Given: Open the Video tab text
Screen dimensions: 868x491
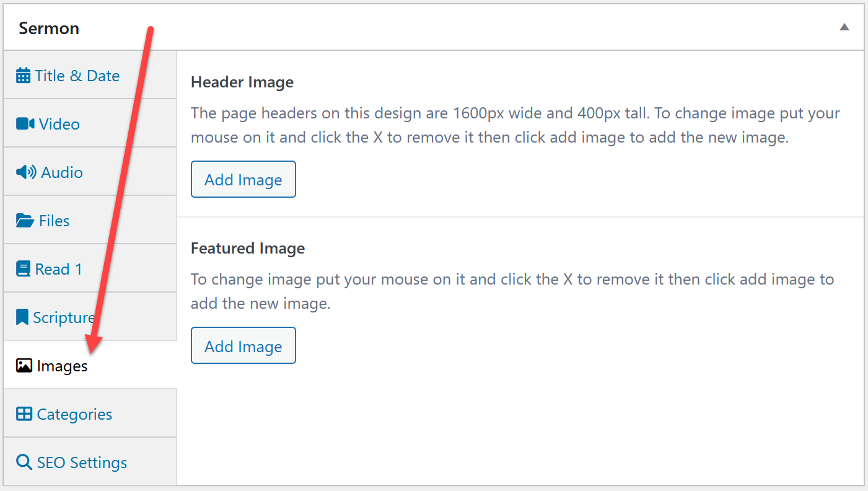Looking at the screenshot, I should [x=59, y=124].
